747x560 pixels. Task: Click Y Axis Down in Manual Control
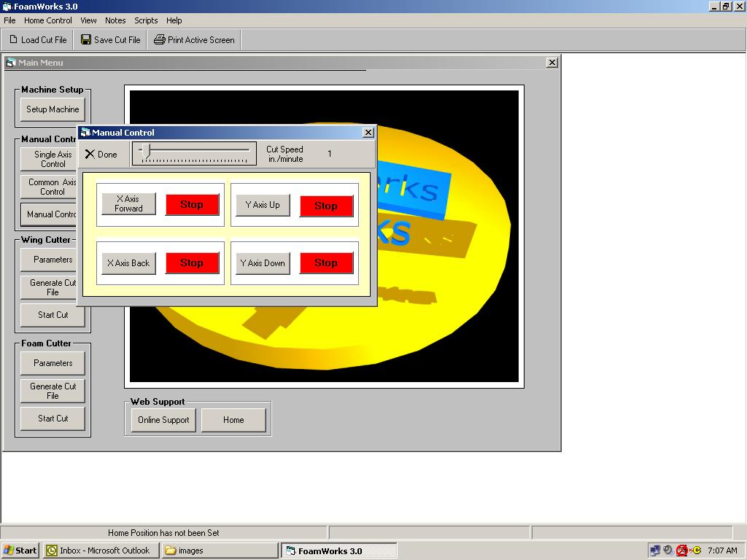(x=262, y=263)
